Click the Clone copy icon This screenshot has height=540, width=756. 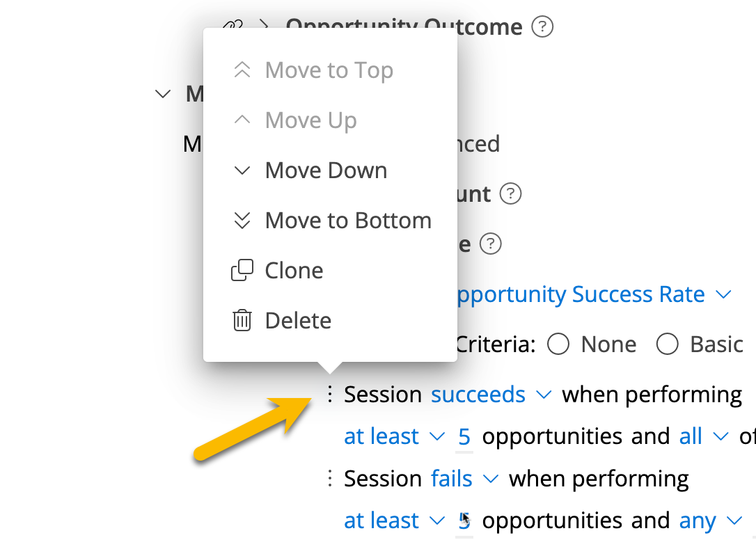242,270
